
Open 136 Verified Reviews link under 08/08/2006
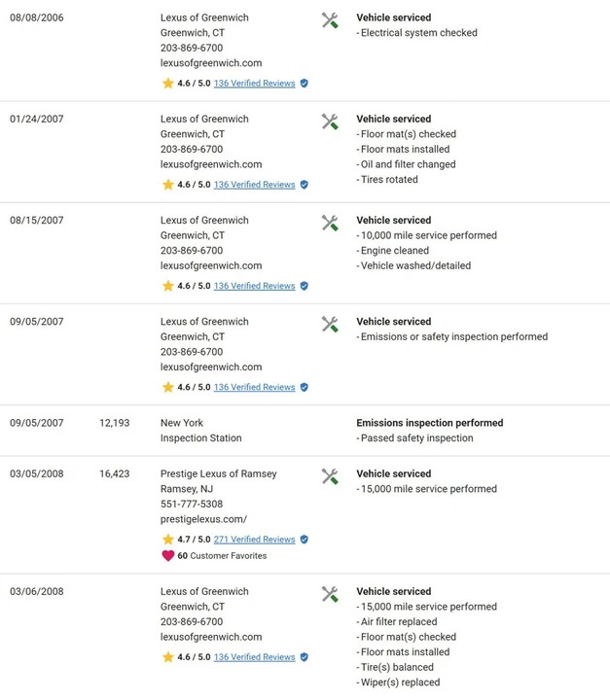tap(254, 83)
